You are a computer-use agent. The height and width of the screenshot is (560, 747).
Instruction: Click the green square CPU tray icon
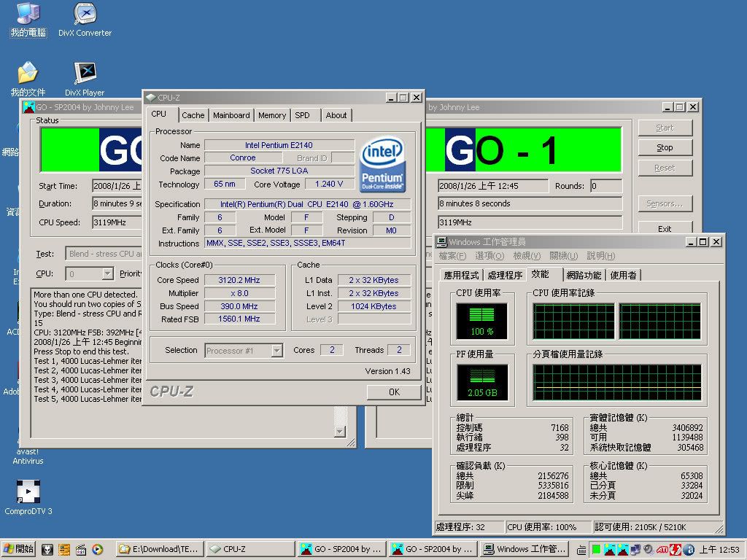coord(596,550)
